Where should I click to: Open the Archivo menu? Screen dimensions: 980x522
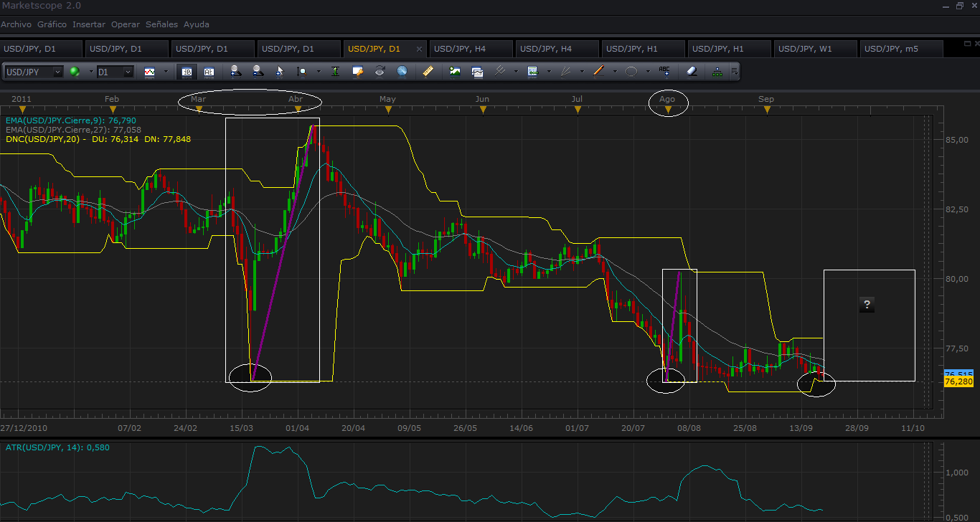pos(17,24)
